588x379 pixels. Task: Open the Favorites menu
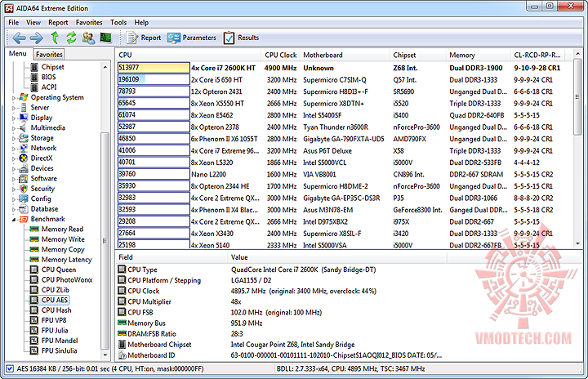point(89,23)
